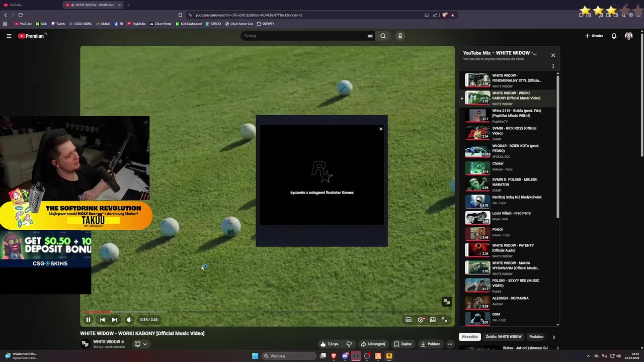This screenshot has height=362, width=644.
Task: Select the Podobne filter chip
Action: click(536, 337)
